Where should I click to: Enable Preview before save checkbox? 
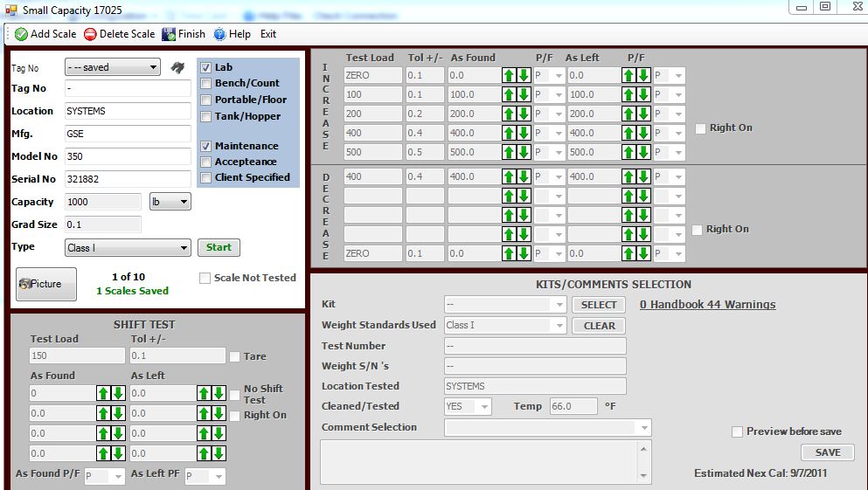[738, 432]
